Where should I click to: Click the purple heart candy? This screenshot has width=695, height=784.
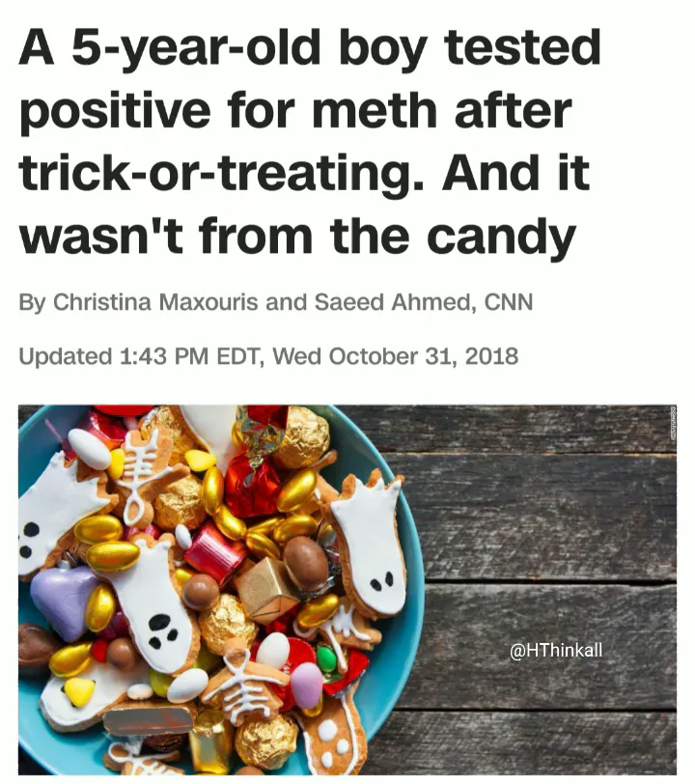(64, 602)
